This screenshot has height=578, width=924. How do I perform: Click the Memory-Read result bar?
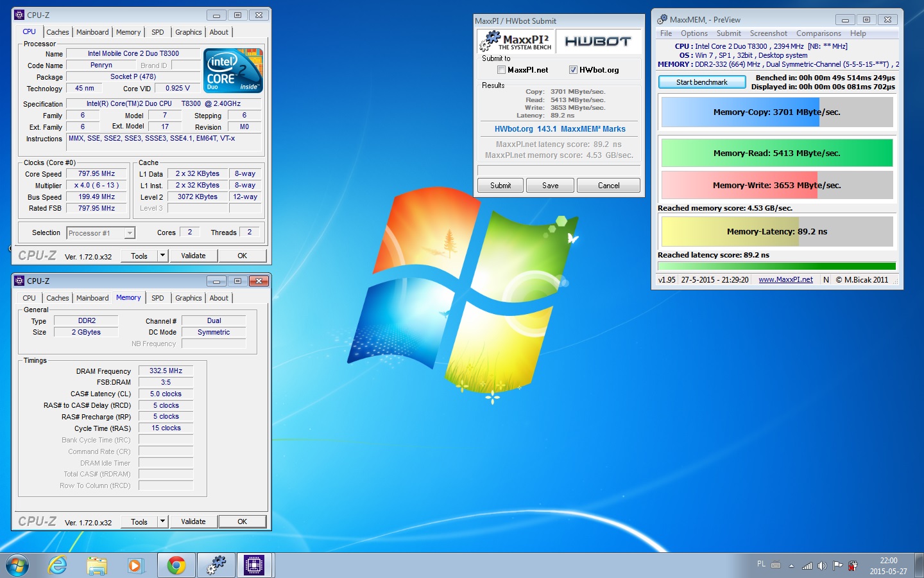coord(777,153)
